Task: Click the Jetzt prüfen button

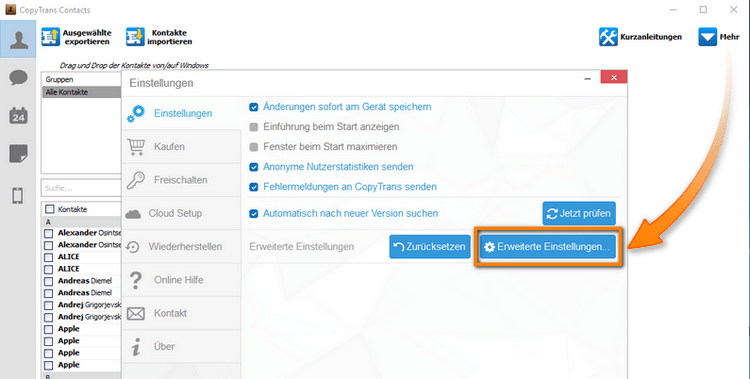Action: pyautogui.click(x=579, y=213)
